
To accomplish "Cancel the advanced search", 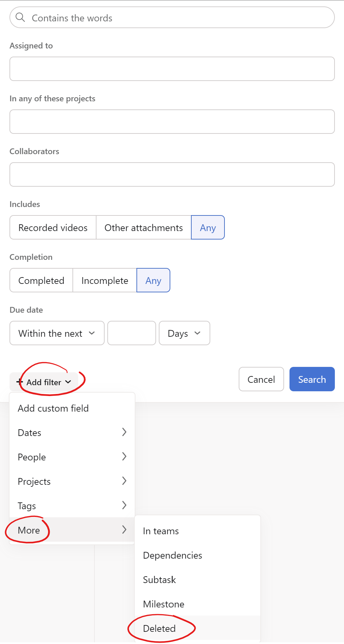I will pos(261,379).
